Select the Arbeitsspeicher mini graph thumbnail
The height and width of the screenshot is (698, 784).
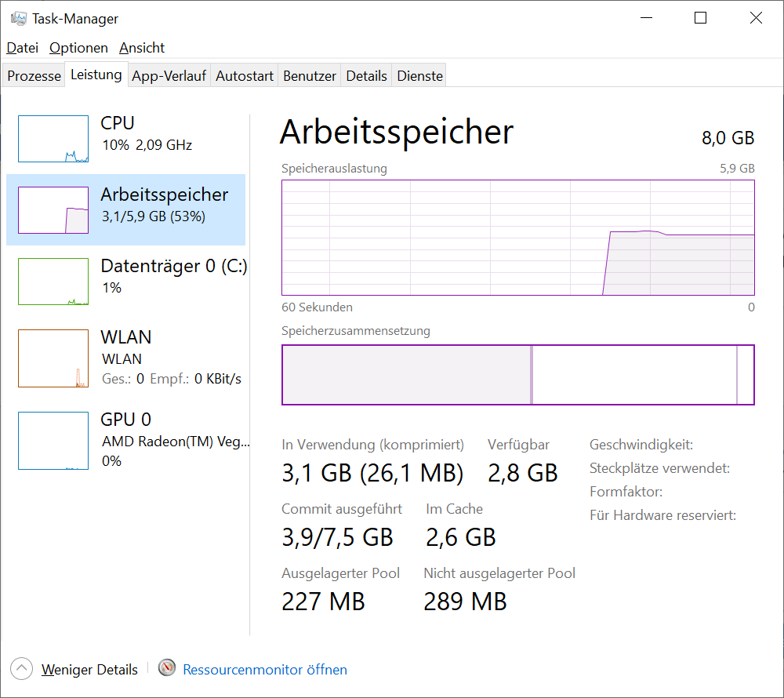click(x=53, y=210)
